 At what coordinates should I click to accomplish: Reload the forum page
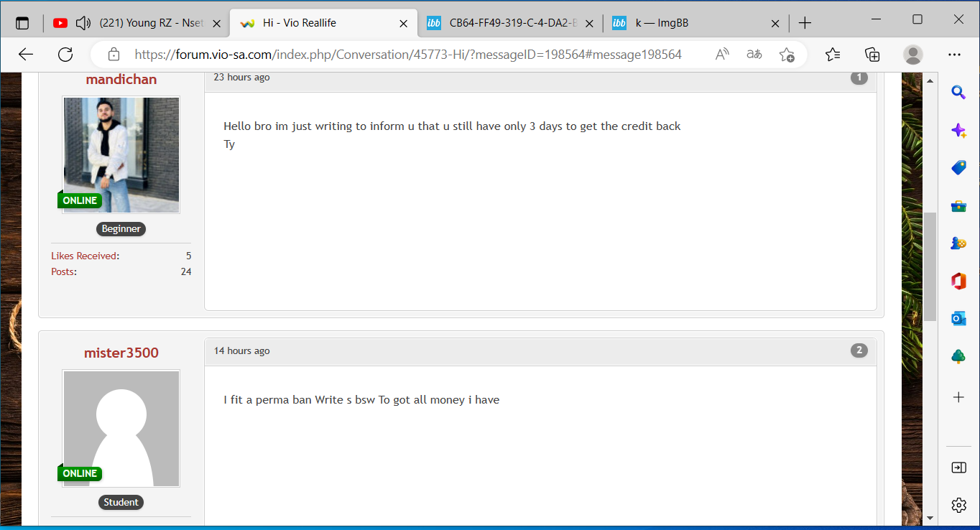point(65,55)
